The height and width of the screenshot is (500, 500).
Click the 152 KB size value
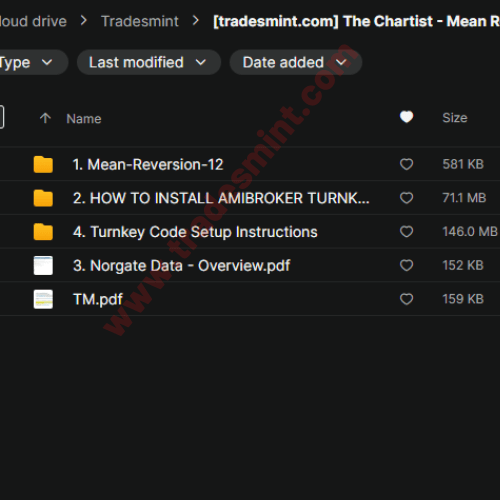463,265
